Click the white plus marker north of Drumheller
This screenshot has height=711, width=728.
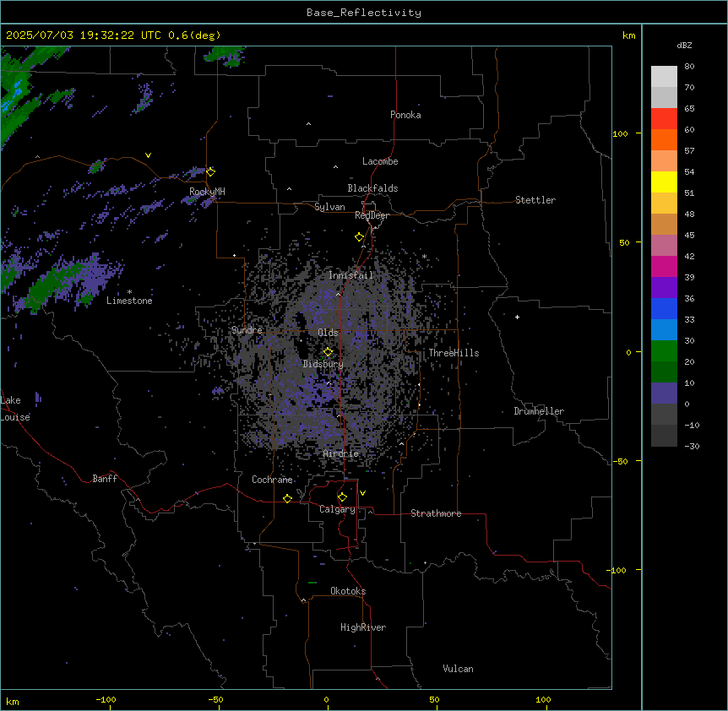517,317
